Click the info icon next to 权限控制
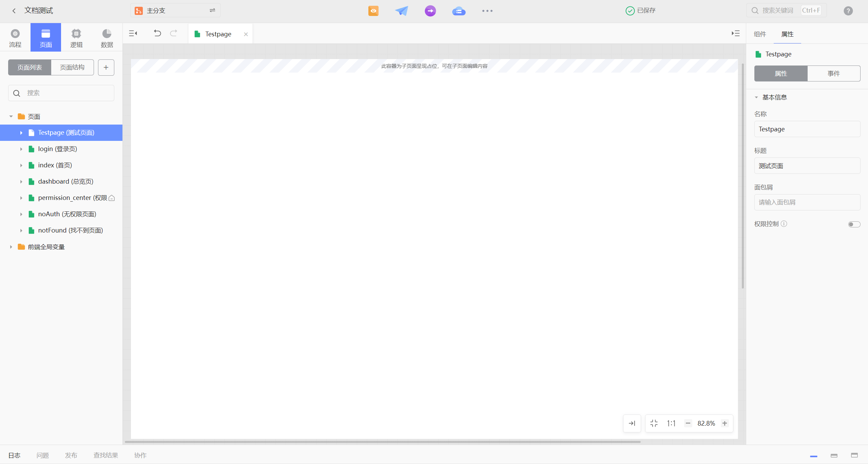Viewport: 868px width, 464px height. [784, 224]
